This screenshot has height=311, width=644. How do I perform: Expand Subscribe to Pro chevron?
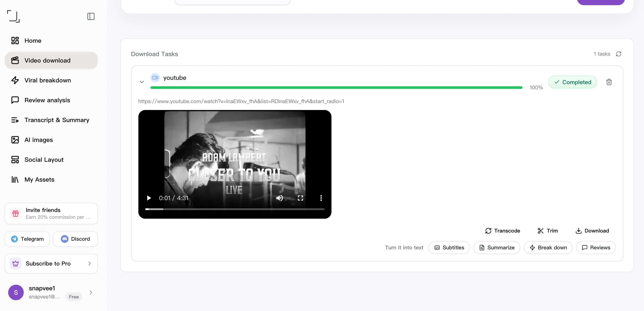coord(89,264)
